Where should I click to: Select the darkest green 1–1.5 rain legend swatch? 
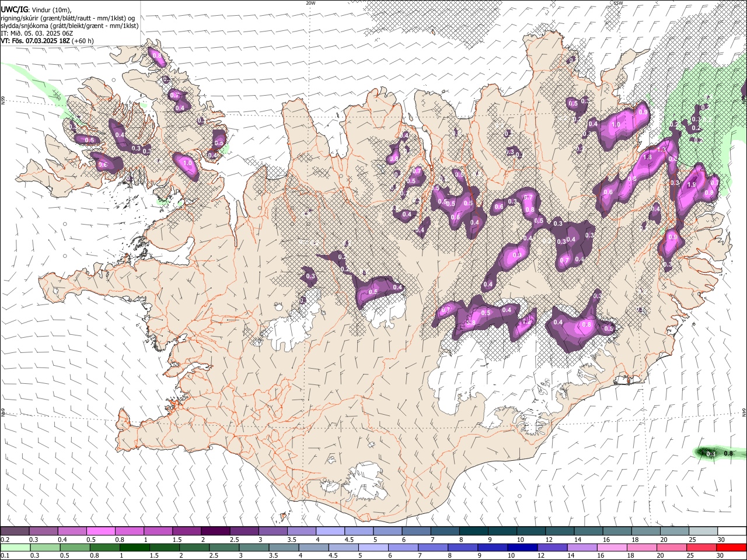click(134, 548)
